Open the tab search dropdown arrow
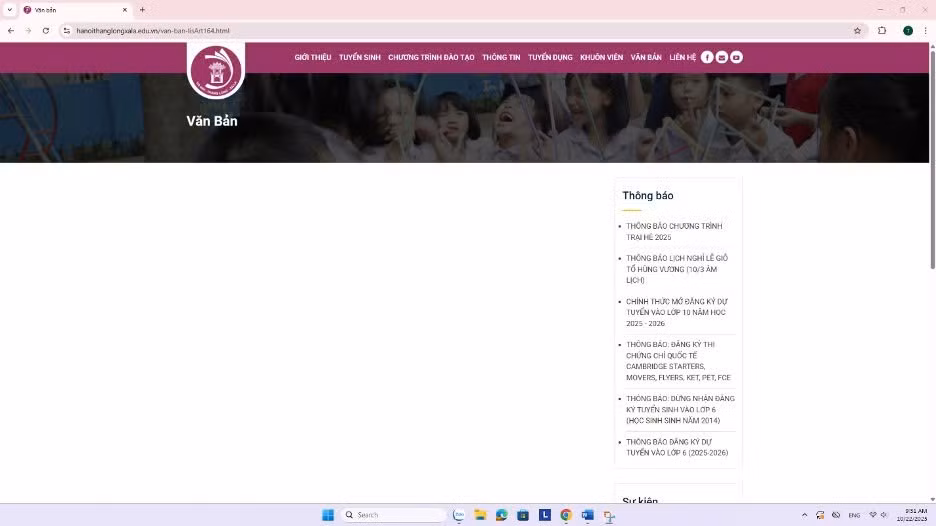 tap(10, 10)
